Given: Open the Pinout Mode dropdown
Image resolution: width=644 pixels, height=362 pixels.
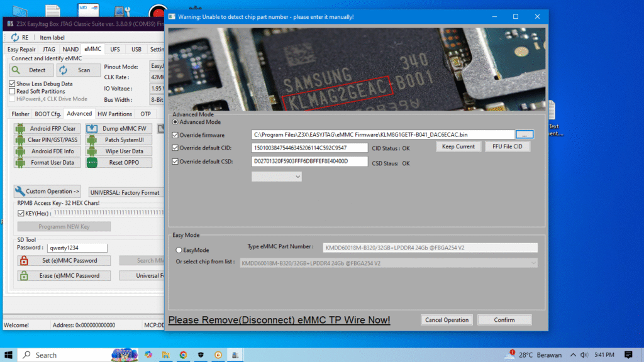Looking at the screenshot, I should (157, 66).
